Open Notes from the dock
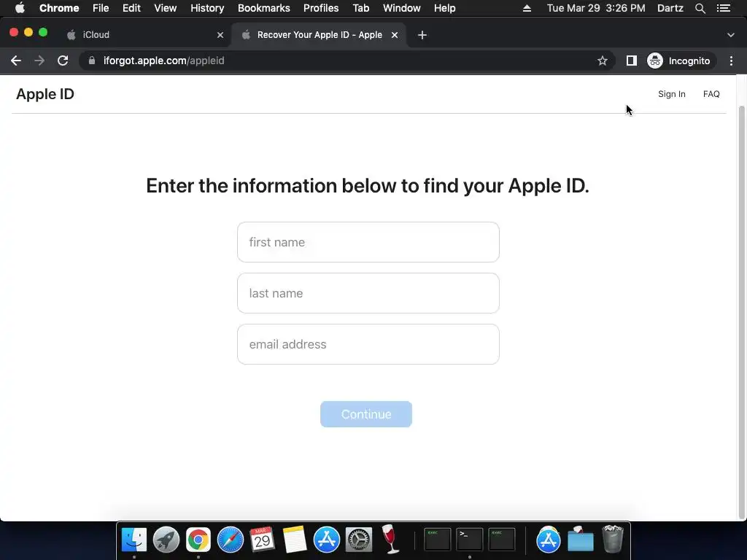Image resolution: width=747 pixels, height=560 pixels. pyautogui.click(x=295, y=540)
